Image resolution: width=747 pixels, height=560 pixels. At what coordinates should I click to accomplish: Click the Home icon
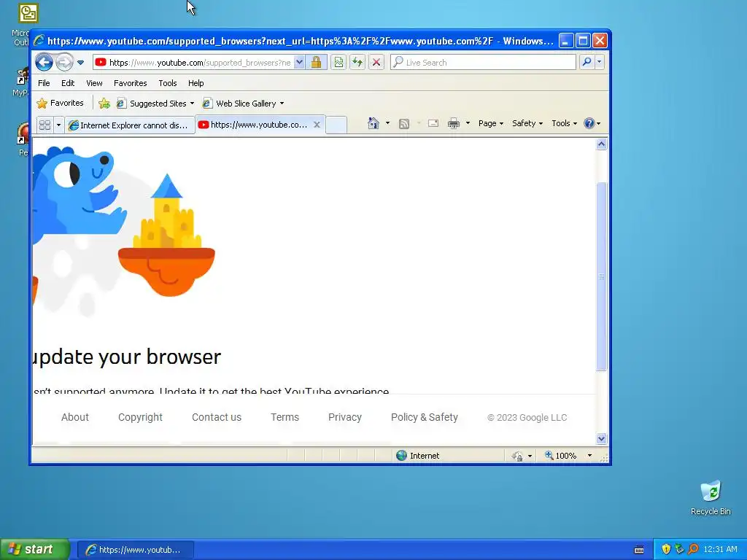pos(373,123)
